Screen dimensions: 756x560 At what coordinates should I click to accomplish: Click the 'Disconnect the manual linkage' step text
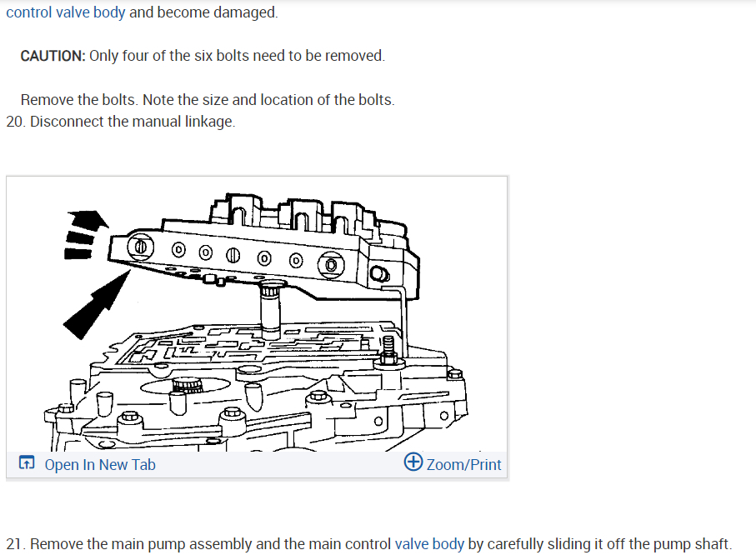[133, 122]
